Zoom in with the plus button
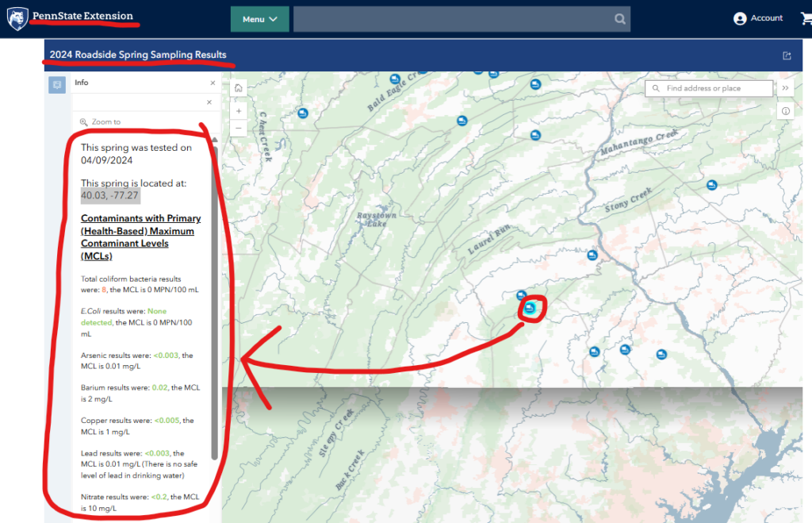 pyautogui.click(x=238, y=111)
